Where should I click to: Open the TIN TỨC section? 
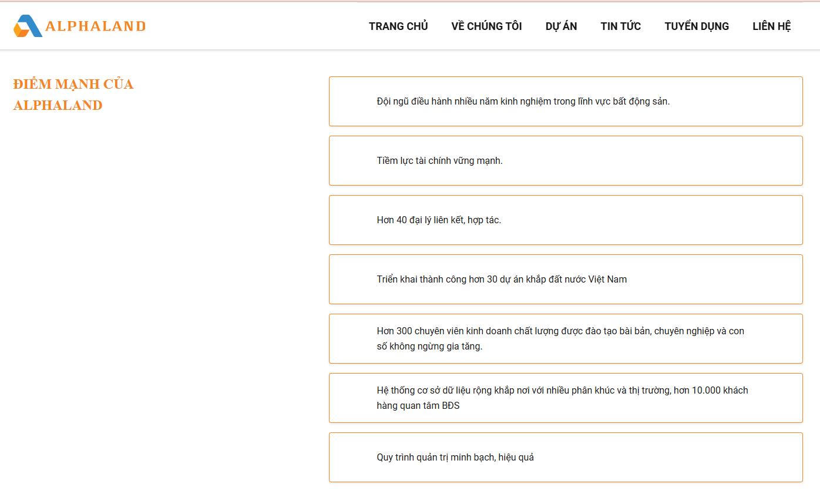click(x=620, y=26)
